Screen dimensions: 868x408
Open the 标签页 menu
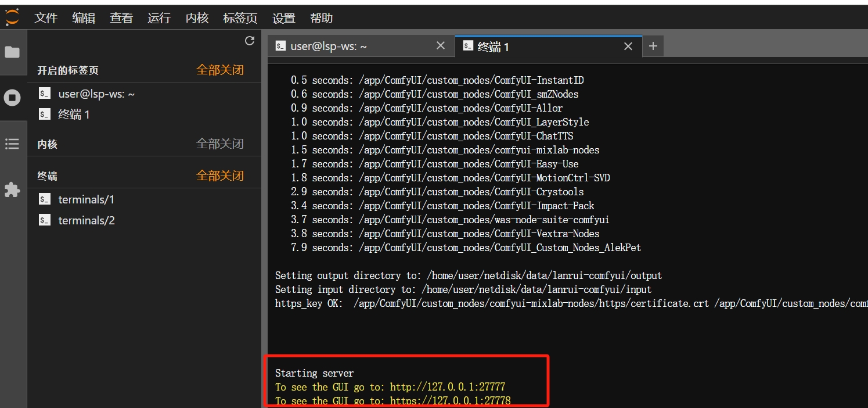(240, 18)
